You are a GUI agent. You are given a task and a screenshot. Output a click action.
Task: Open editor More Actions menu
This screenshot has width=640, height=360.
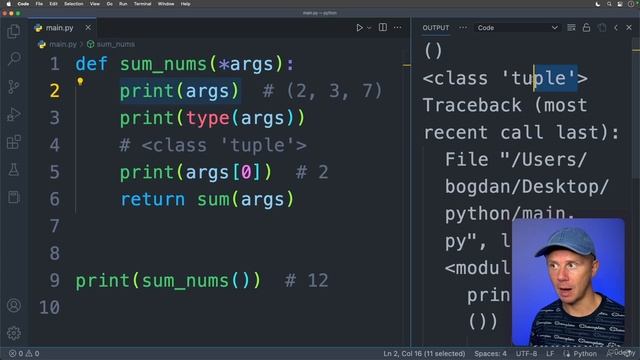[x=398, y=28]
